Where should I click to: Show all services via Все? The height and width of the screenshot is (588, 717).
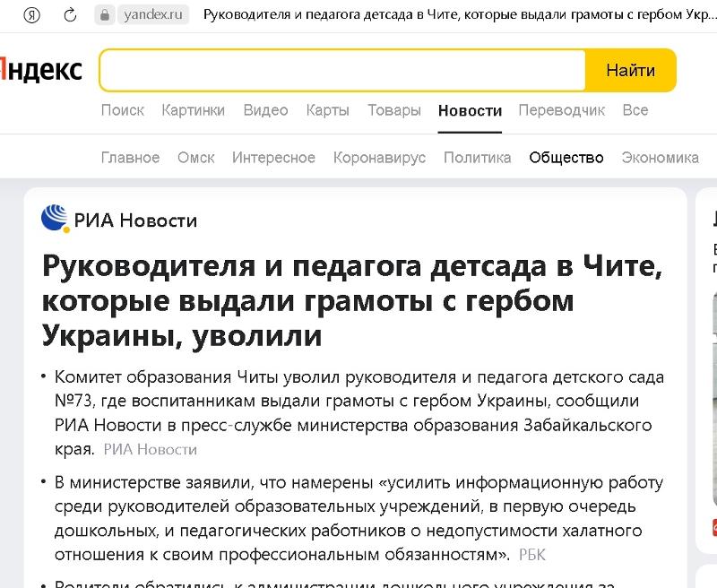(x=635, y=110)
